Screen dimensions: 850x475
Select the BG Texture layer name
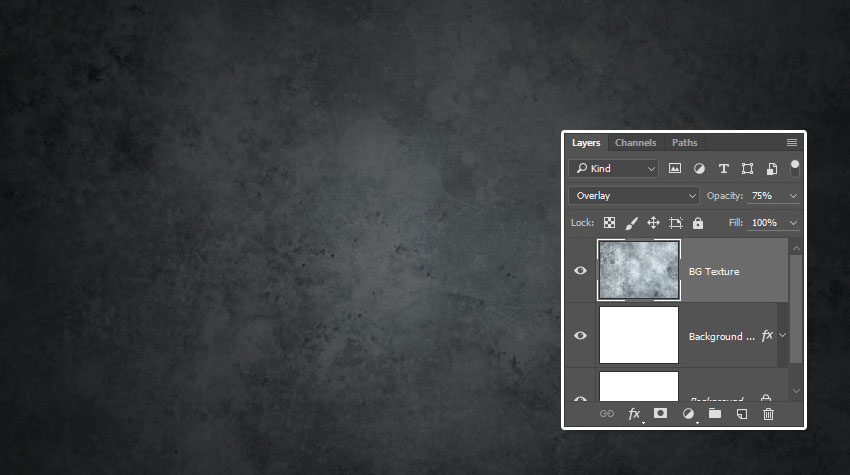(x=714, y=272)
